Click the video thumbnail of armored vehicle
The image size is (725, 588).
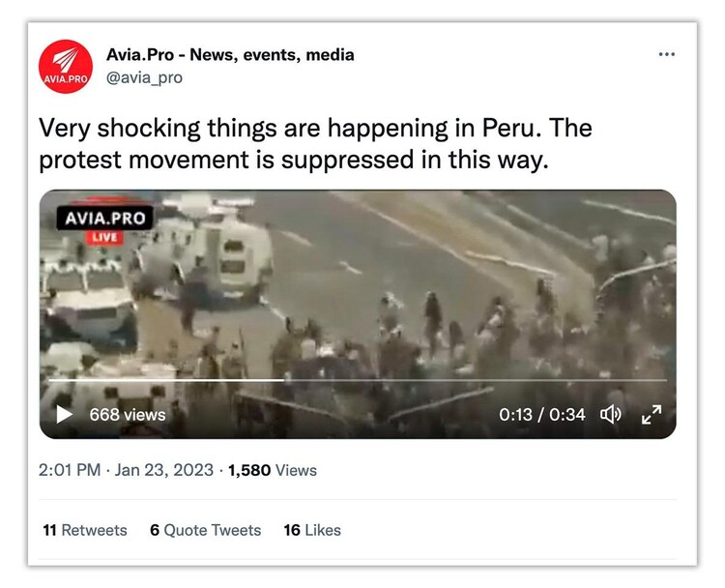[358, 314]
